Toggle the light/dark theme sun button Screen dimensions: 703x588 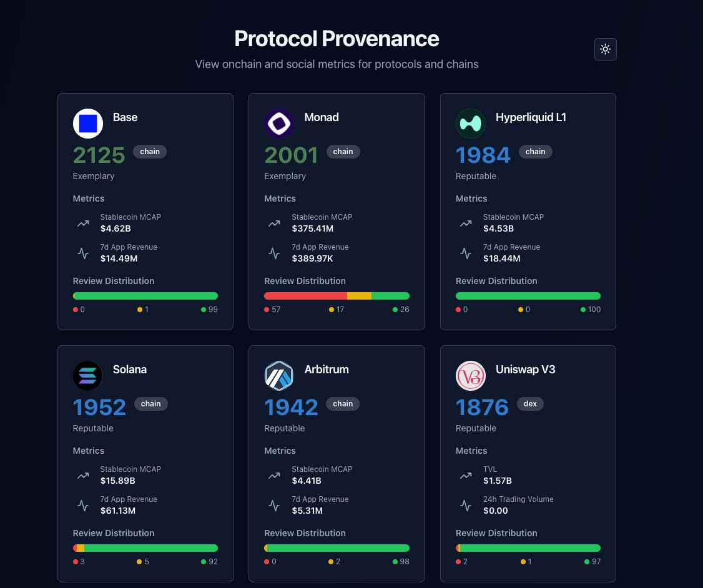click(x=605, y=49)
